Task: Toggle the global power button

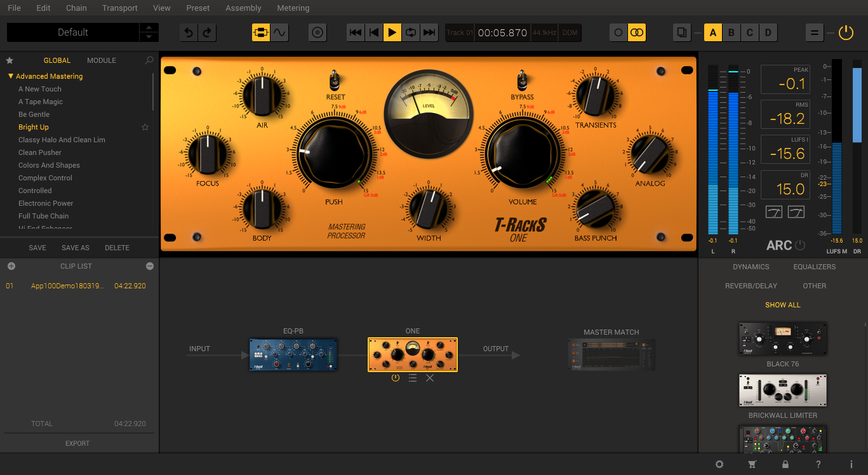Action: [x=846, y=32]
